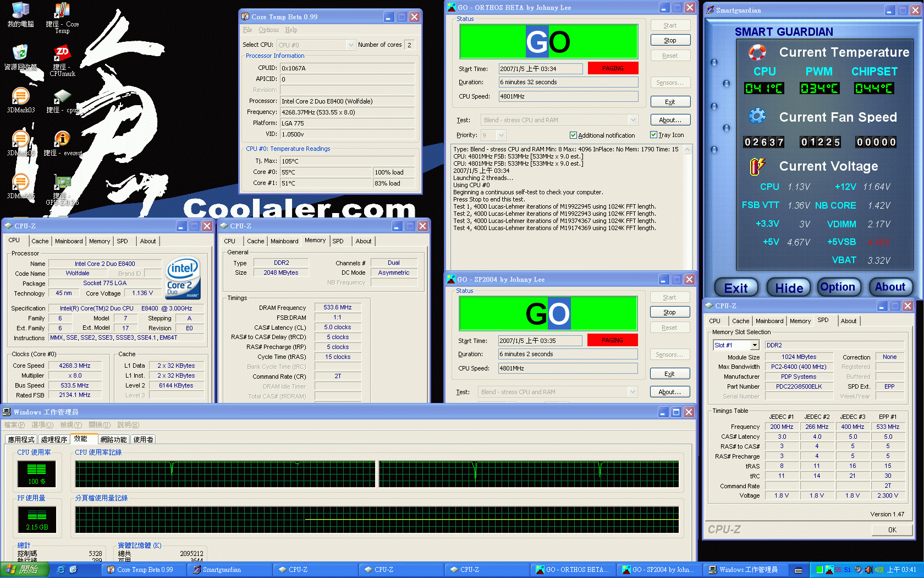Launch the everest info desktop shortcut
The image size is (924, 578).
[62, 139]
